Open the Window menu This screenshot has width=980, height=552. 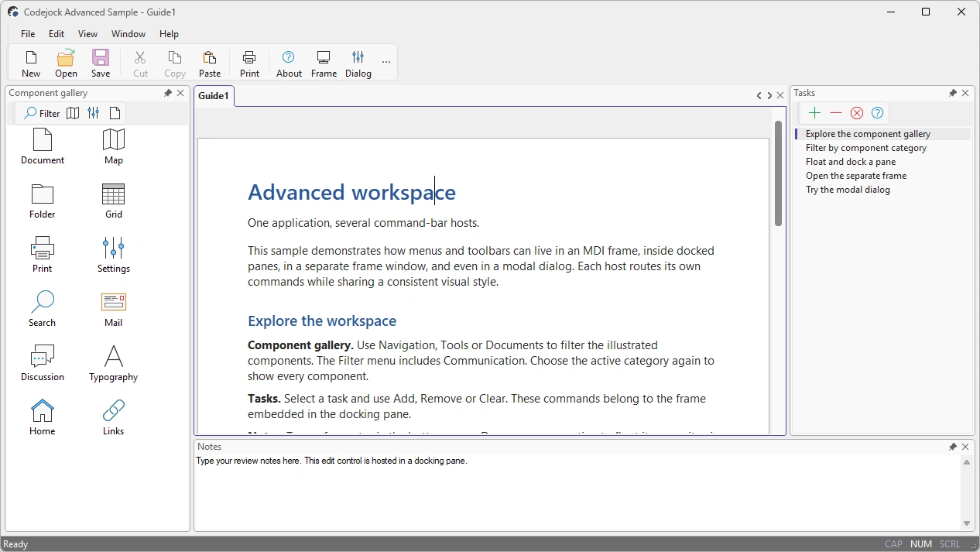[128, 34]
